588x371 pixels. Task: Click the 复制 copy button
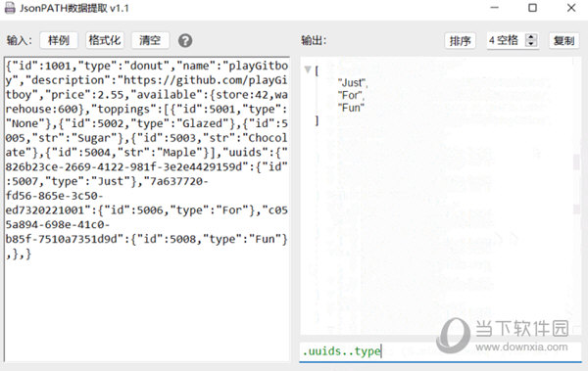[564, 40]
